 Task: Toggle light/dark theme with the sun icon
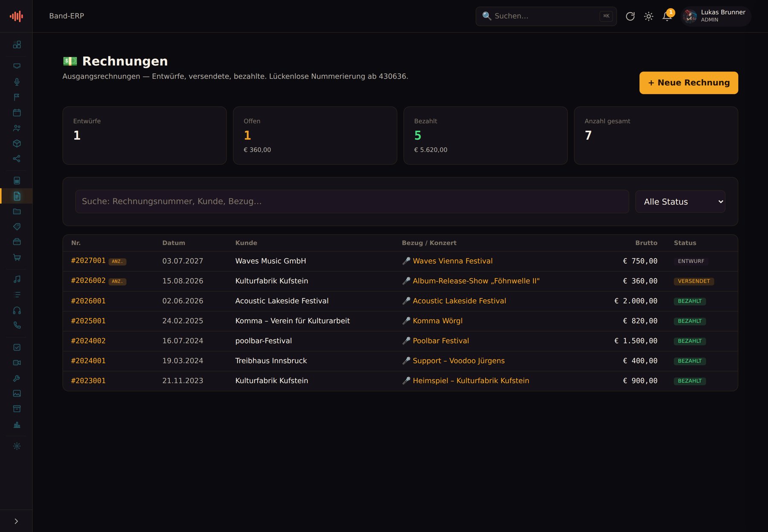point(649,16)
